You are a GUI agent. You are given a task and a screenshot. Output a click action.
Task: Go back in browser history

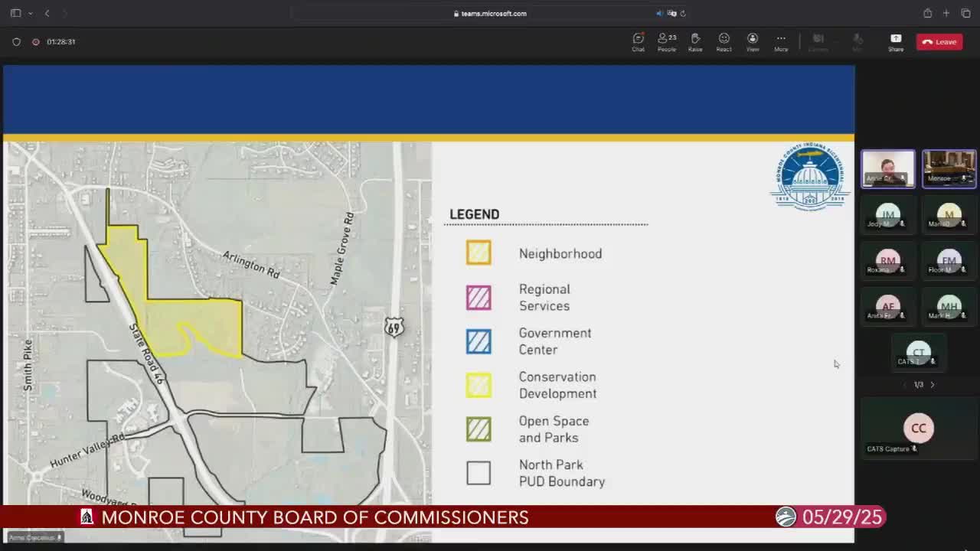pyautogui.click(x=47, y=13)
